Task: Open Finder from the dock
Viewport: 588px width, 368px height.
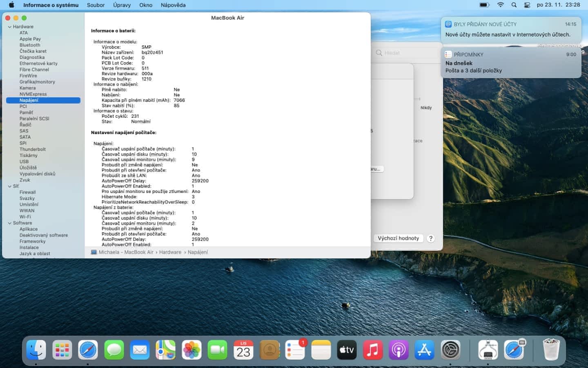Action: pos(36,350)
